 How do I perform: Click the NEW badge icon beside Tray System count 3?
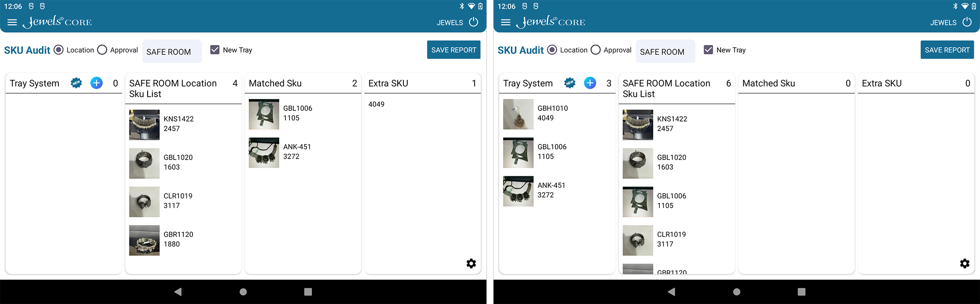570,83
